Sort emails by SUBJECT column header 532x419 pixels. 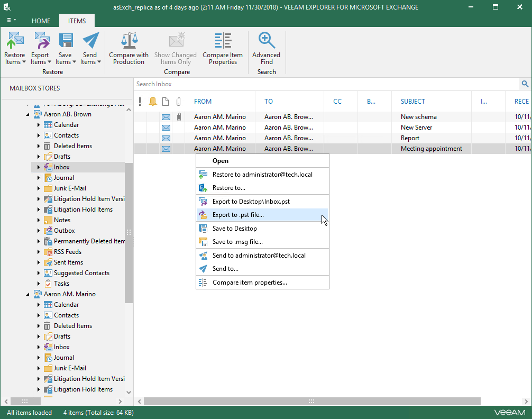pyautogui.click(x=413, y=102)
